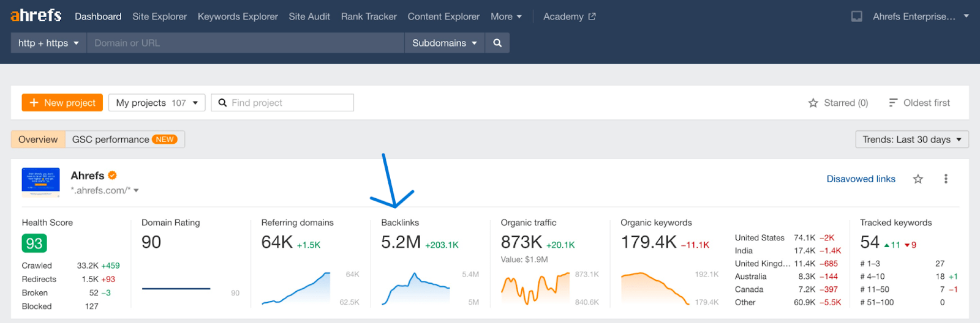
Task: Click the search magnifier button
Action: click(497, 43)
